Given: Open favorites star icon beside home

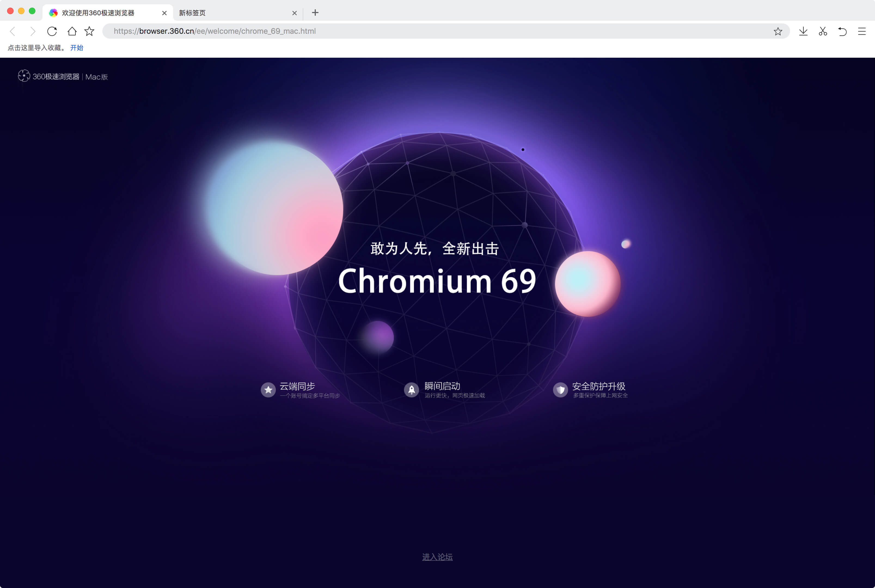Looking at the screenshot, I should point(89,31).
